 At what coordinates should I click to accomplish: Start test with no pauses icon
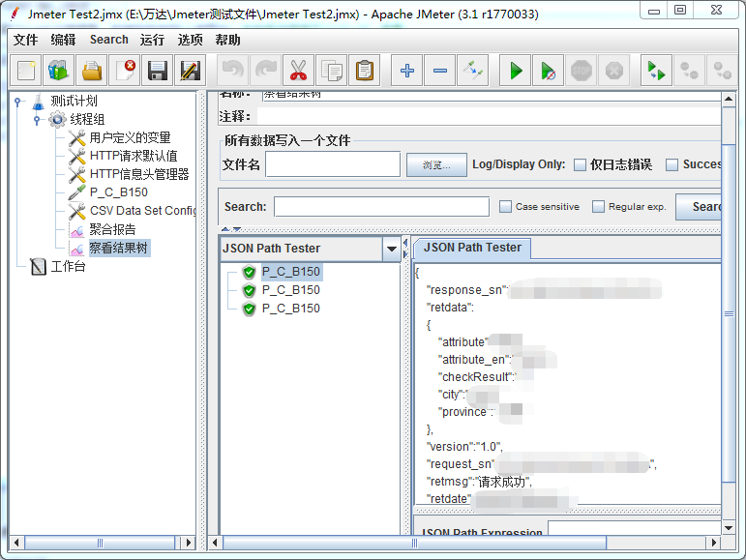coord(548,71)
